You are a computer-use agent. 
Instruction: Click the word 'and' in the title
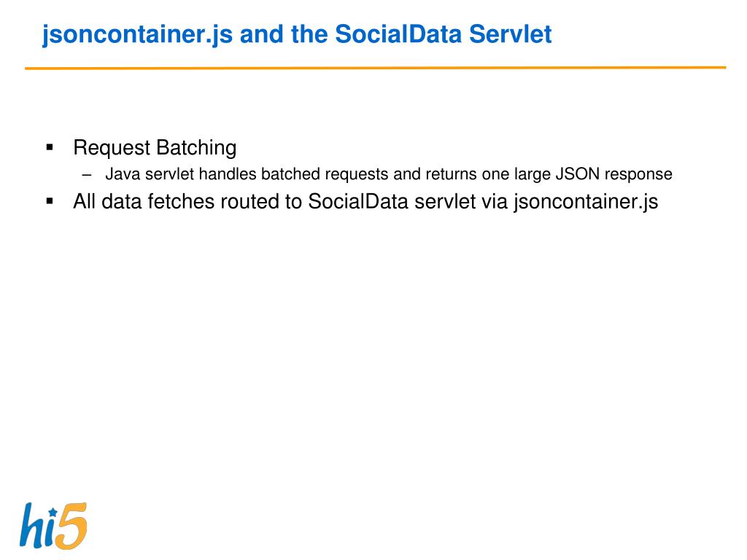[x=262, y=34]
